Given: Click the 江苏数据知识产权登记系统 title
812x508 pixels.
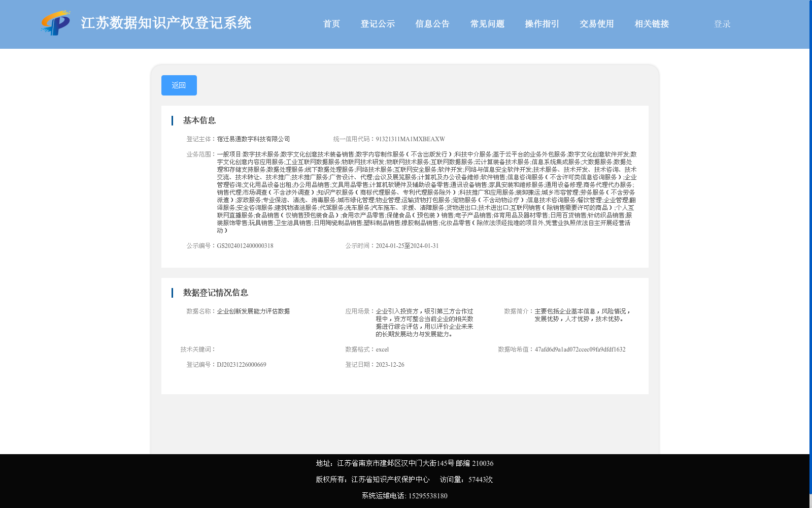Looking at the screenshot, I should pos(166,23).
